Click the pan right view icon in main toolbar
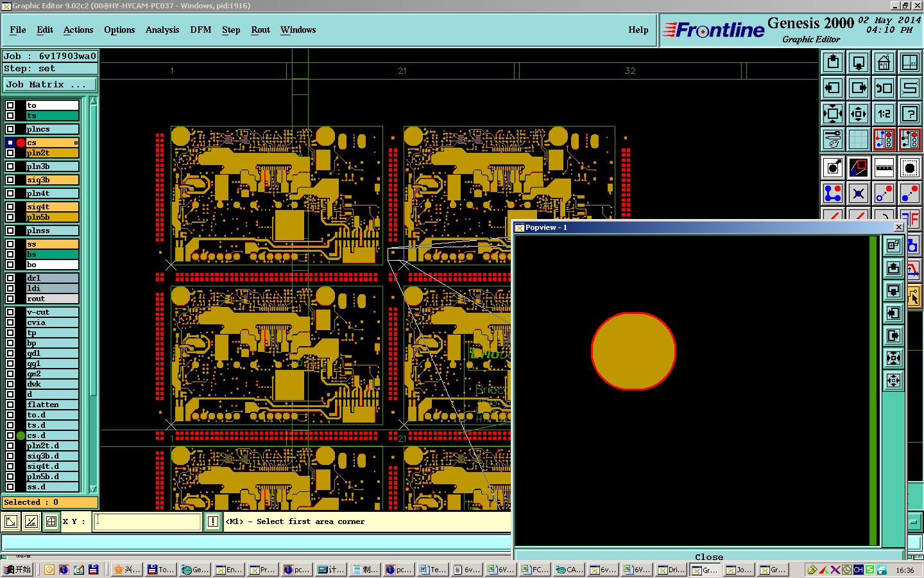 click(x=859, y=88)
